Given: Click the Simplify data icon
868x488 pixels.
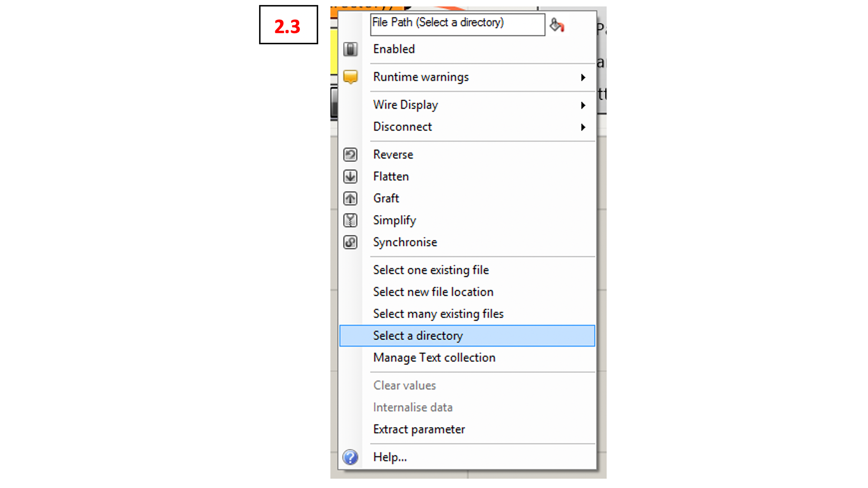Looking at the screenshot, I should (350, 219).
